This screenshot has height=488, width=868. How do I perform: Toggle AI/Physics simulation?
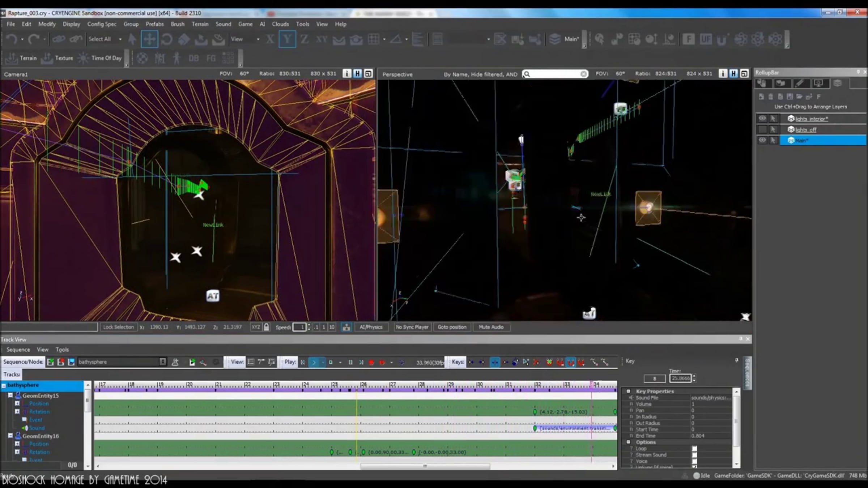click(371, 327)
